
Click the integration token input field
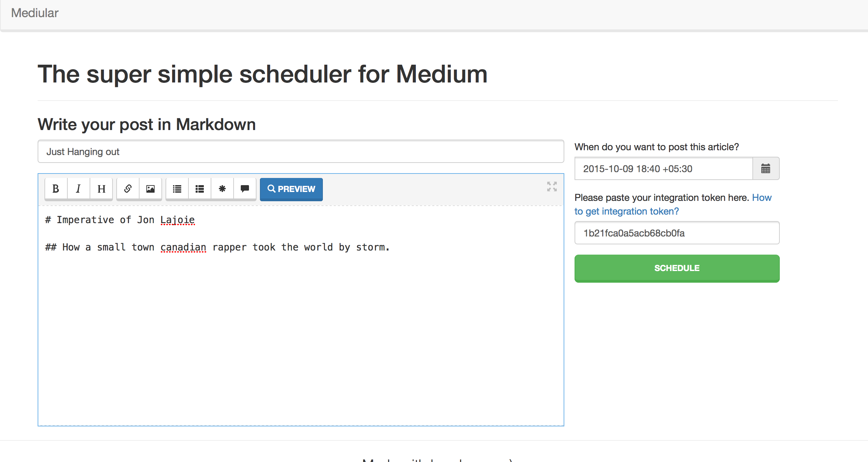676,233
